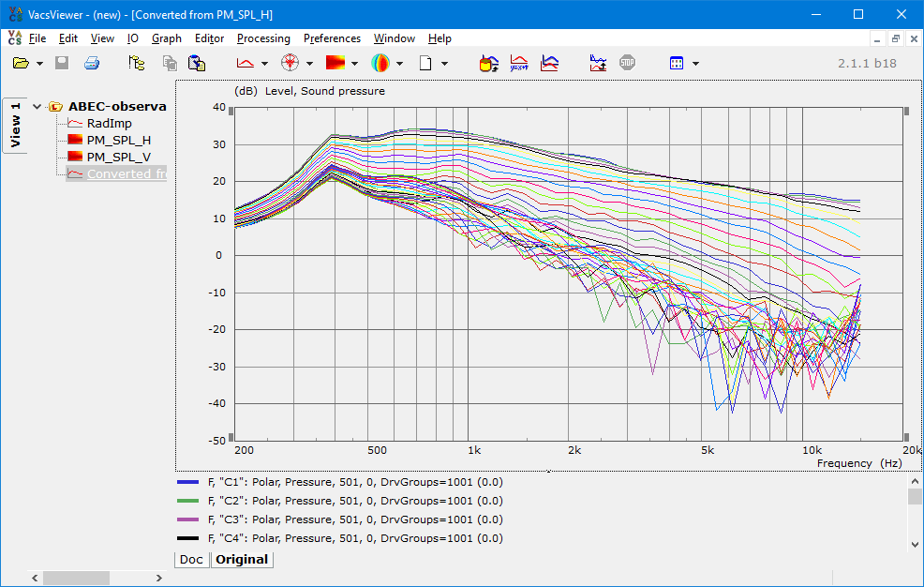Open the Help menu
The height and width of the screenshot is (587, 924).
tap(440, 38)
